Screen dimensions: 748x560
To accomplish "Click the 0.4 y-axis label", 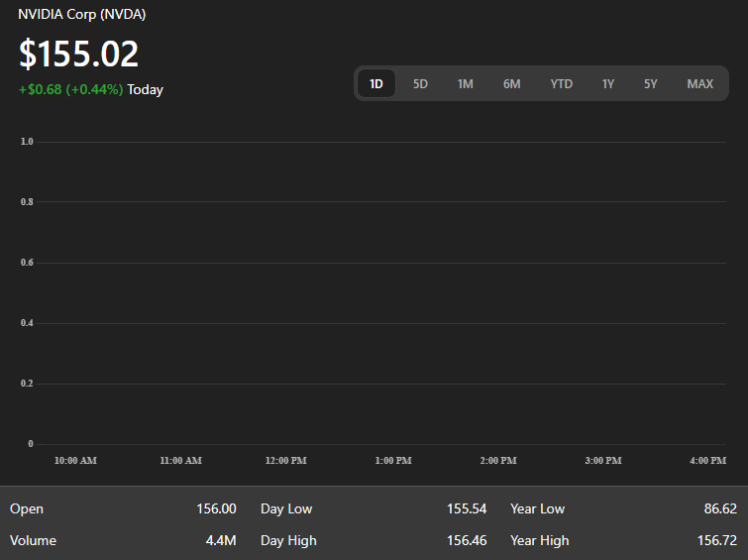I will (x=27, y=323).
